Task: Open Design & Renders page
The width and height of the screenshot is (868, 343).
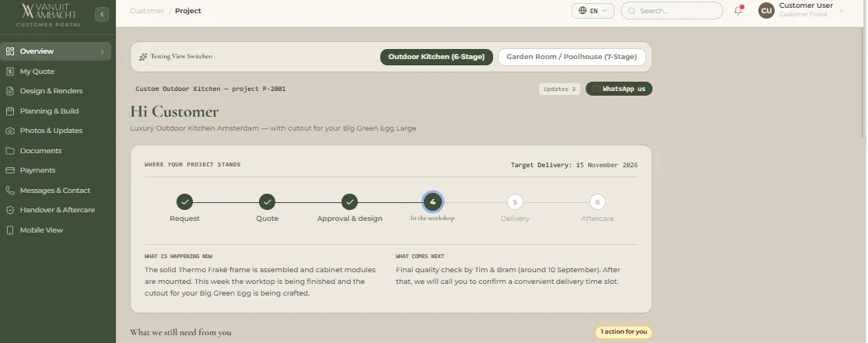Action: click(55, 91)
